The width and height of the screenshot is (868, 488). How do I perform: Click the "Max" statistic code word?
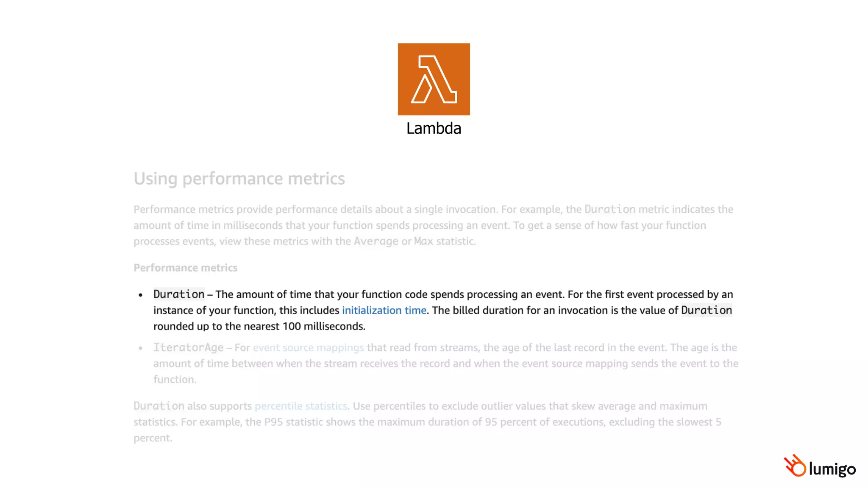[423, 241]
